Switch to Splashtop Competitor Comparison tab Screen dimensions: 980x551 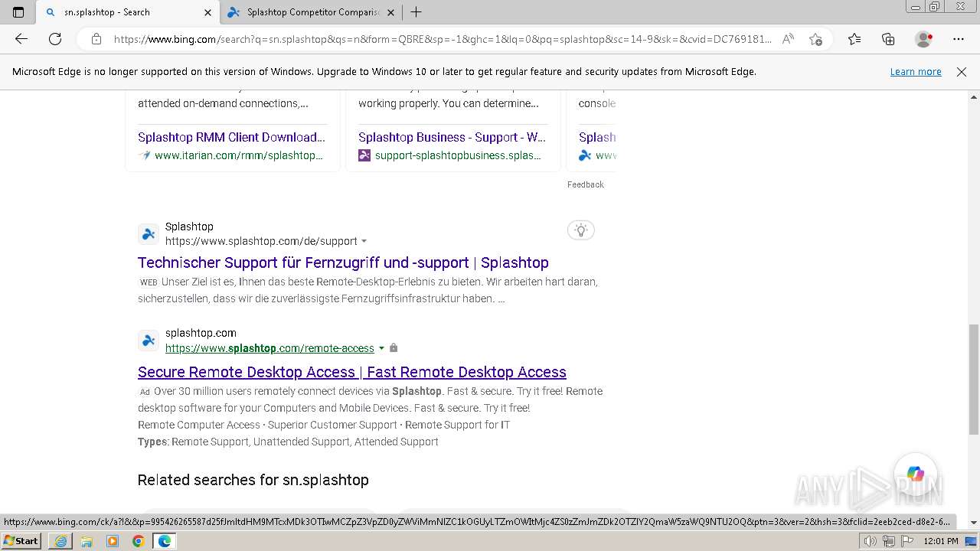point(311,12)
